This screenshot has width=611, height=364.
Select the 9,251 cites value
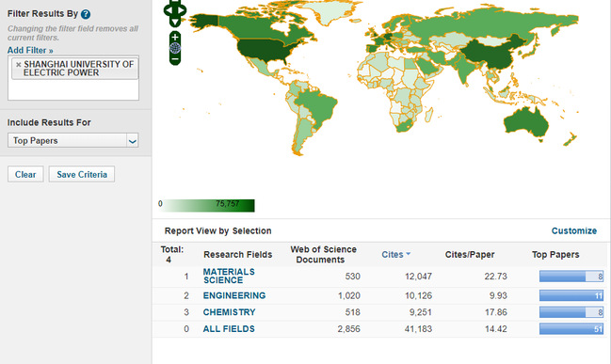(x=420, y=312)
